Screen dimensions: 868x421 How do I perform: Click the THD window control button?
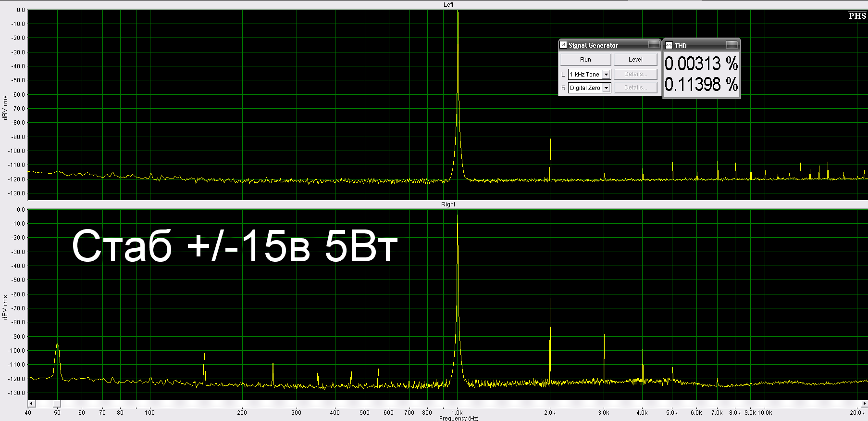[732, 45]
